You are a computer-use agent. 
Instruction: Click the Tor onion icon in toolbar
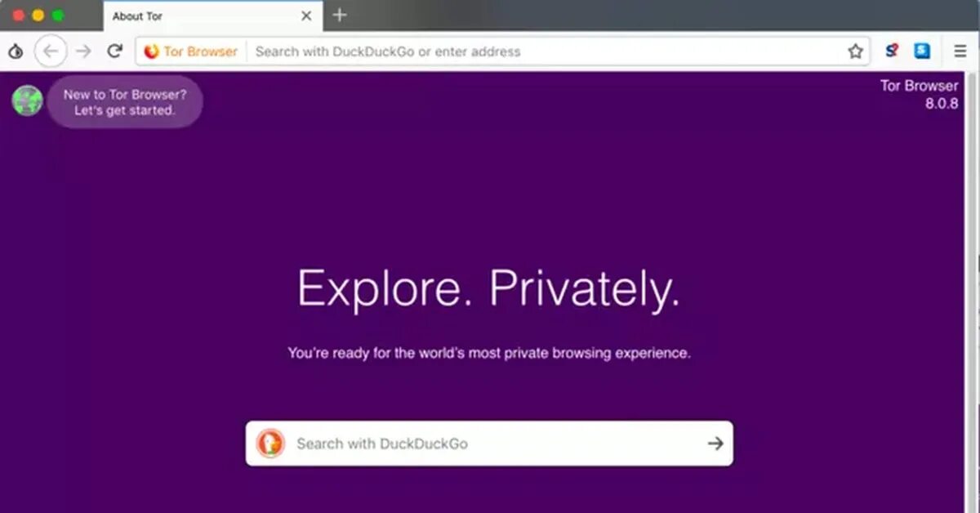[16, 51]
